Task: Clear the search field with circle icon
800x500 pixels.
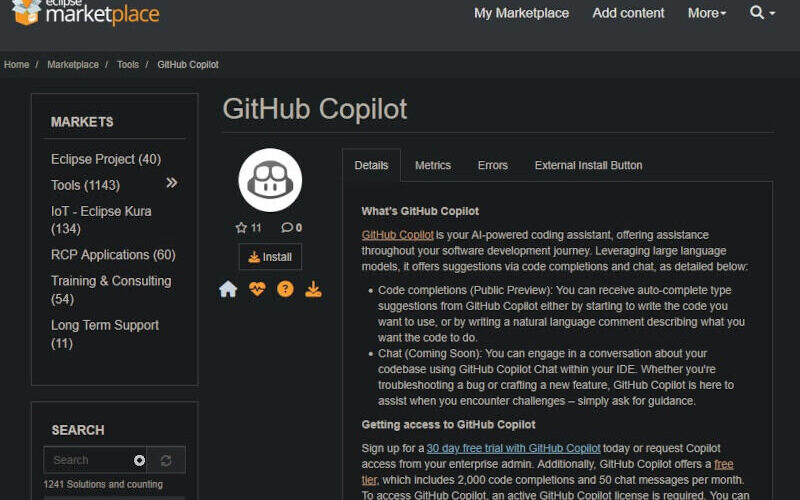Action: 139,461
